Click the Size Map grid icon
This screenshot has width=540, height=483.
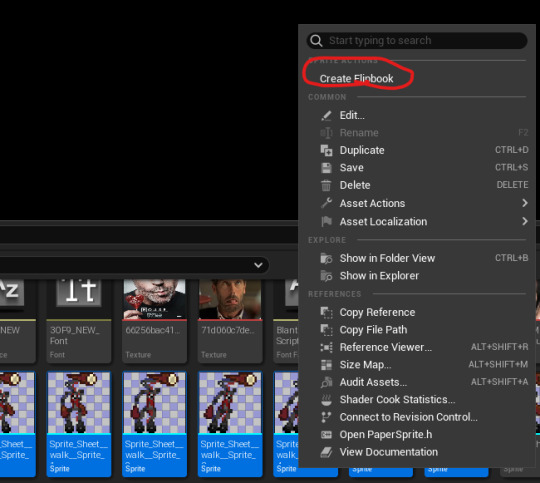click(x=326, y=365)
